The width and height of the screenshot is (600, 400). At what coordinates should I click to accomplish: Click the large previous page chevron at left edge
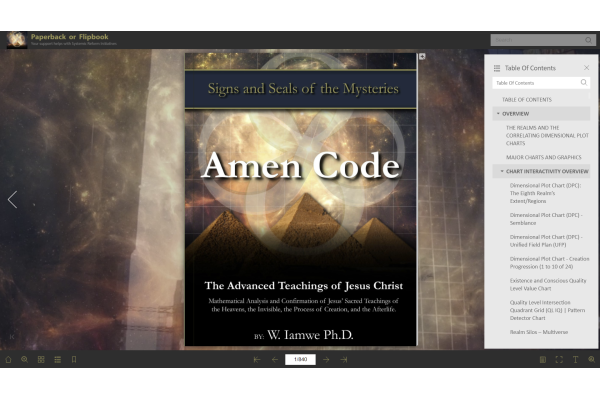pos(12,199)
